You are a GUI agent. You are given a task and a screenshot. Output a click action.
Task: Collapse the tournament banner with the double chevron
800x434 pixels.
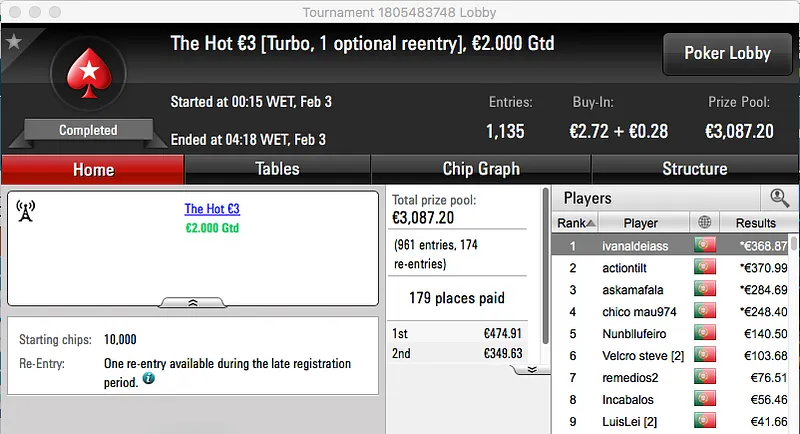193,301
